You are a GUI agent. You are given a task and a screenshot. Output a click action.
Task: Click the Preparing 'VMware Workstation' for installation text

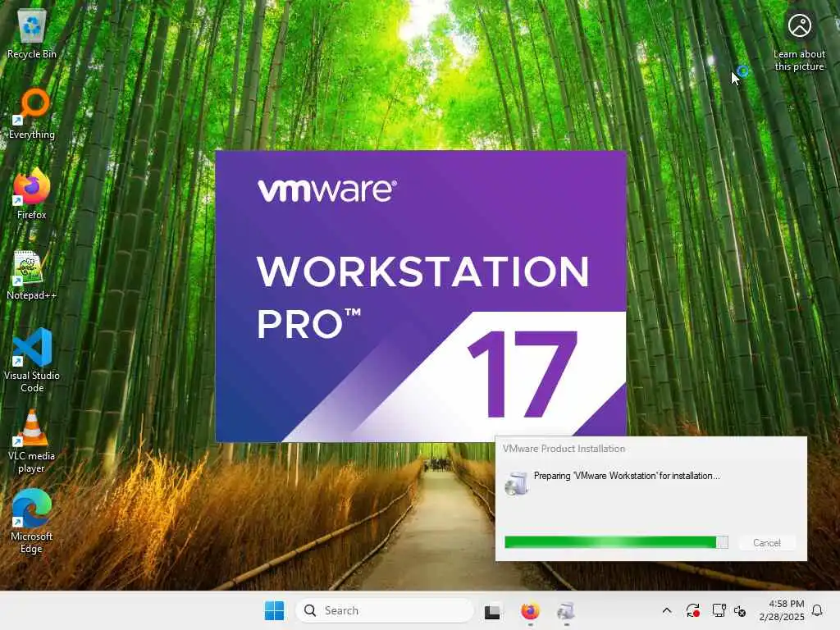point(627,476)
